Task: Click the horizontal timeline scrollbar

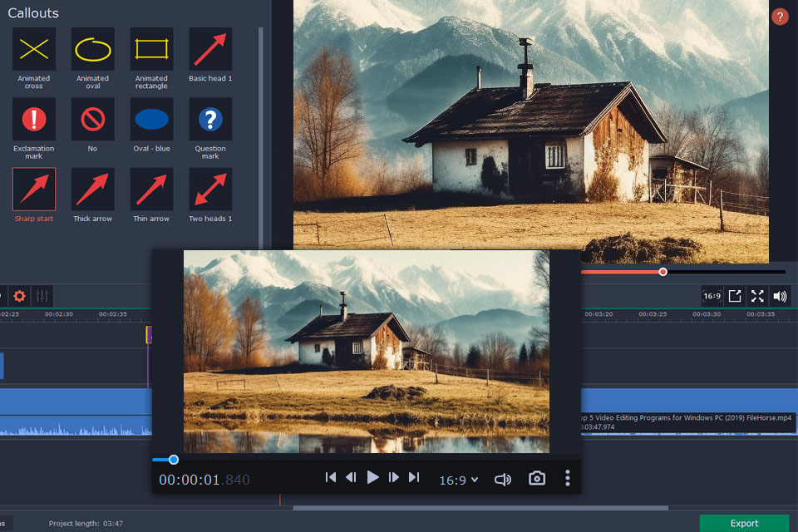Action: pos(480,508)
